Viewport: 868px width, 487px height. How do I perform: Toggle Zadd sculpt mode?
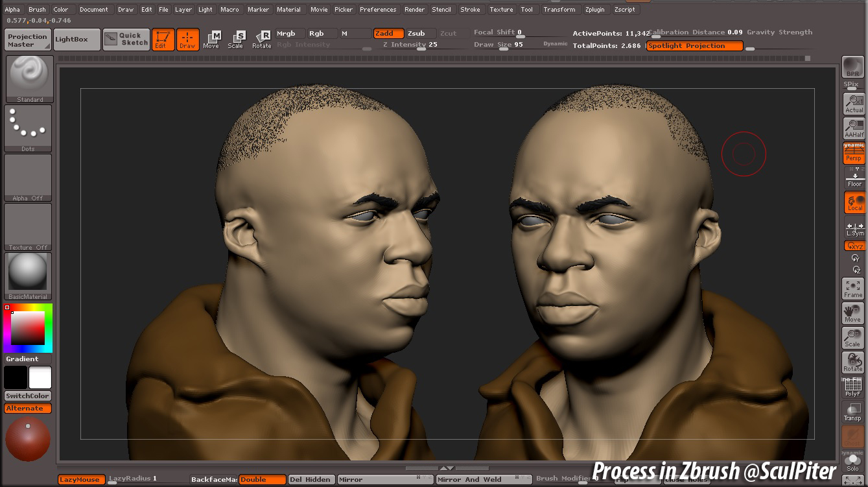click(x=388, y=33)
